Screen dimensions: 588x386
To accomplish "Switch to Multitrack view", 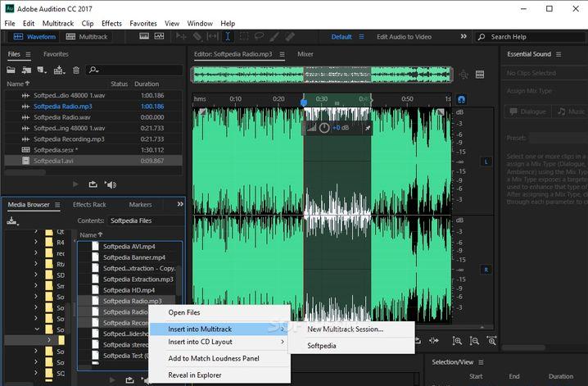I will click(x=87, y=37).
